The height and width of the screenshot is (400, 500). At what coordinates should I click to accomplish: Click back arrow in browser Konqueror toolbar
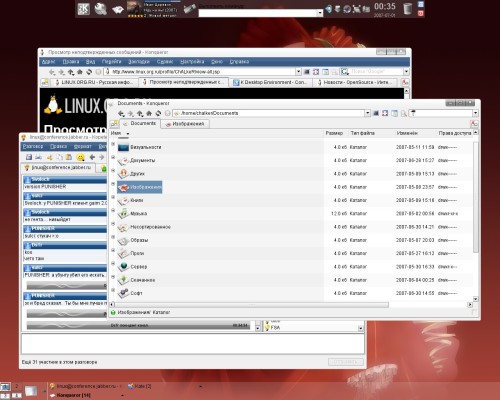[52, 72]
